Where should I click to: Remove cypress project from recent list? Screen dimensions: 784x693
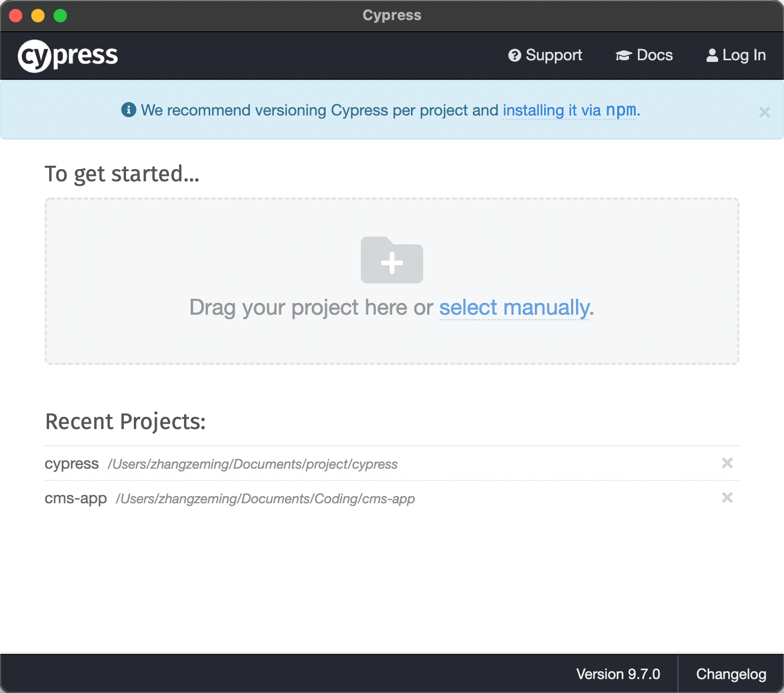tap(727, 463)
